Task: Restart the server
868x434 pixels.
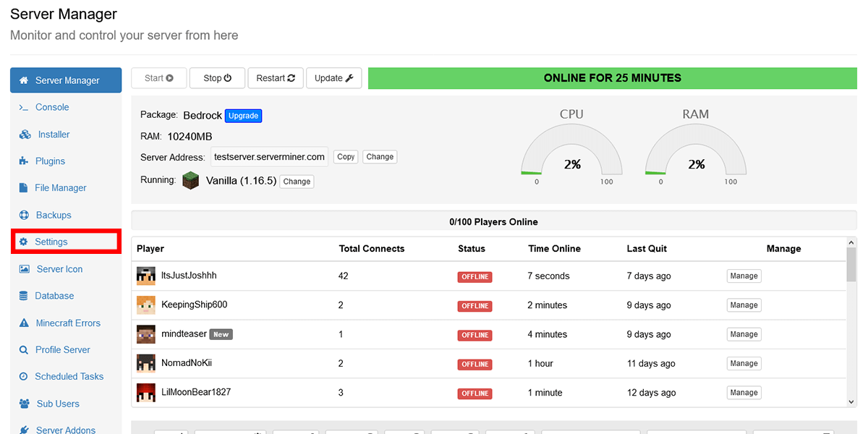Action: [x=276, y=78]
